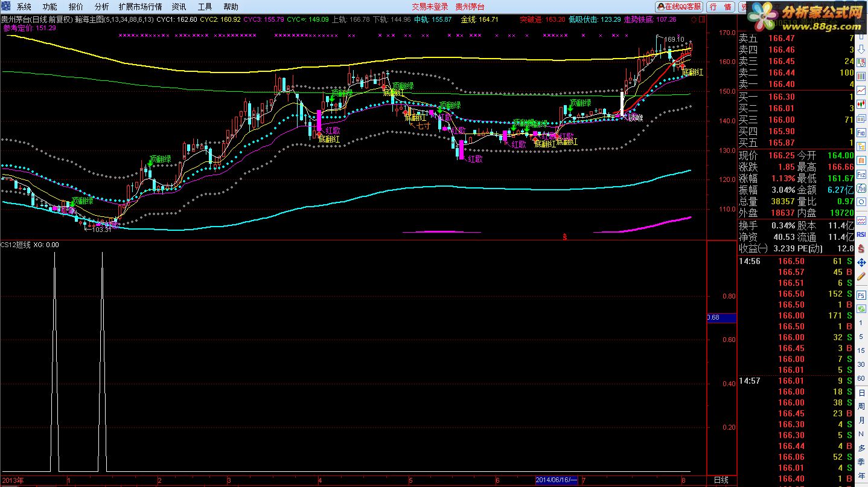Click the pencil drawing tool icon

861,277
